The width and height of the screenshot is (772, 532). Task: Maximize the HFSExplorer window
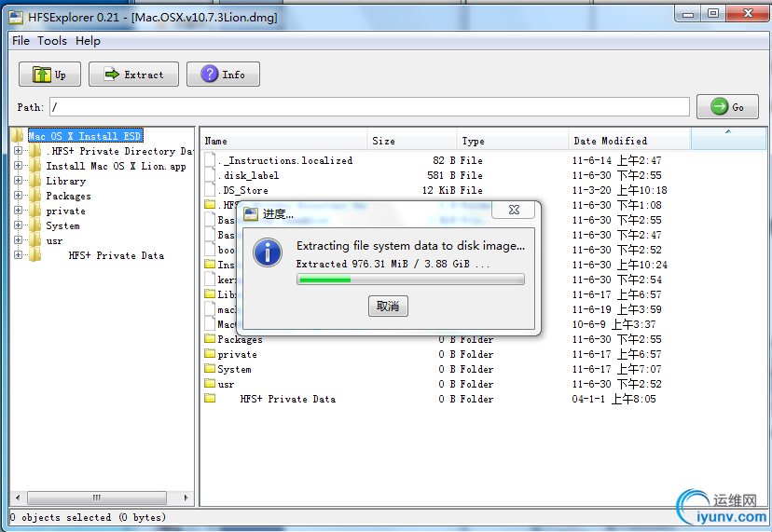pos(713,14)
